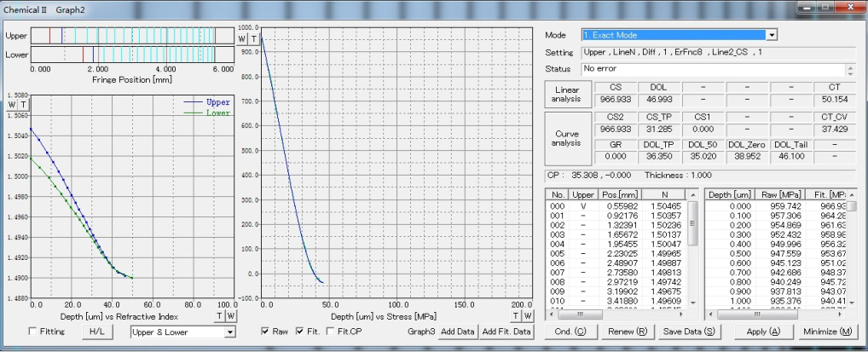Click the Add Fit. Data button

506,332
